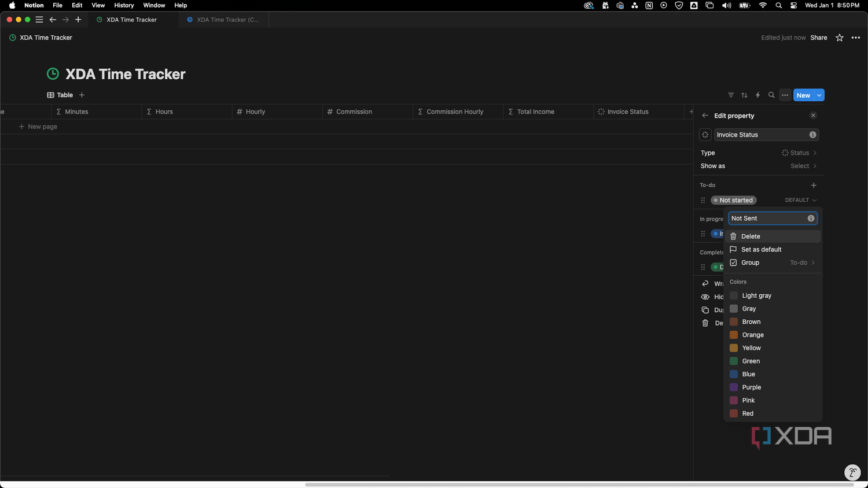Favorite the page with the star icon
This screenshot has height=488, width=868.
[x=840, y=38]
